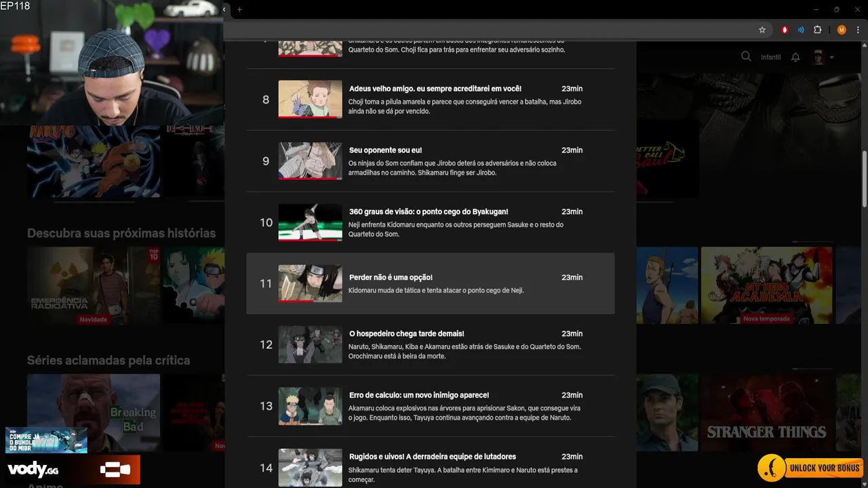Expand the Netflix account dropdown caret
Image resolution: width=868 pixels, height=488 pixels.
831,58
